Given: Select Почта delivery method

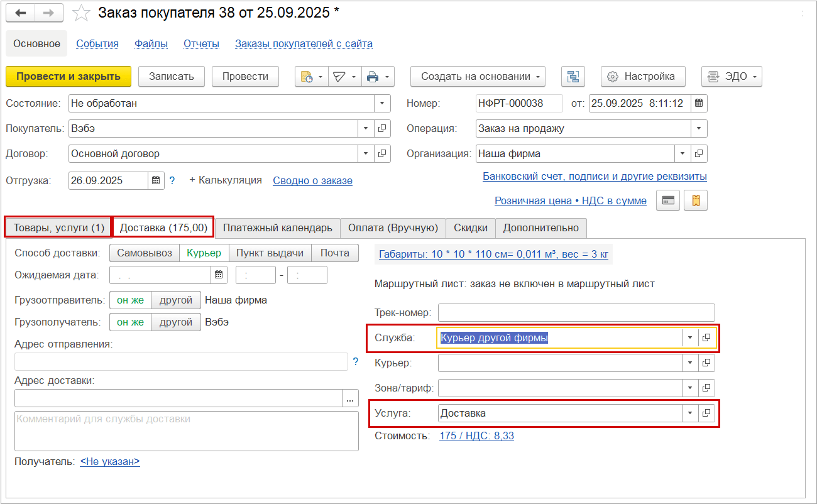Looking at the screenshot, I should coord(334,253).
